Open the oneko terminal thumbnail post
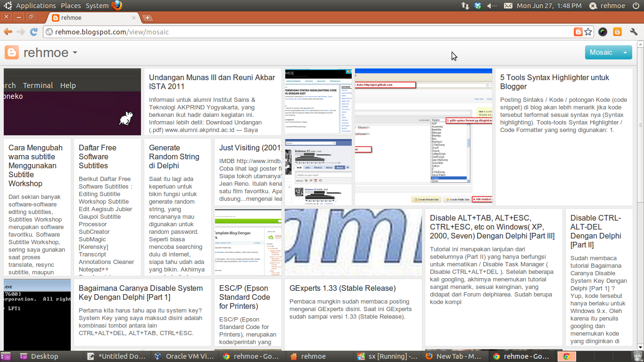This screenshot has width=644, height=362. tap(72, 102)
